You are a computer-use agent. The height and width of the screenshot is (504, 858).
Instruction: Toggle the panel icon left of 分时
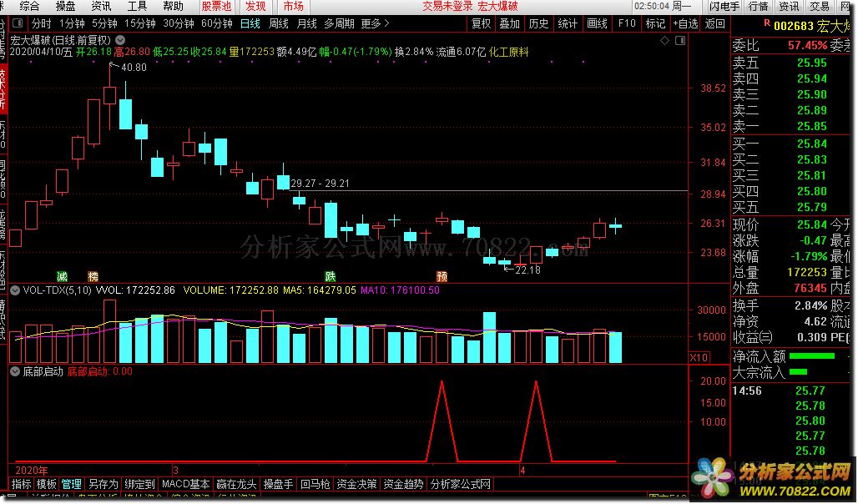18,23
